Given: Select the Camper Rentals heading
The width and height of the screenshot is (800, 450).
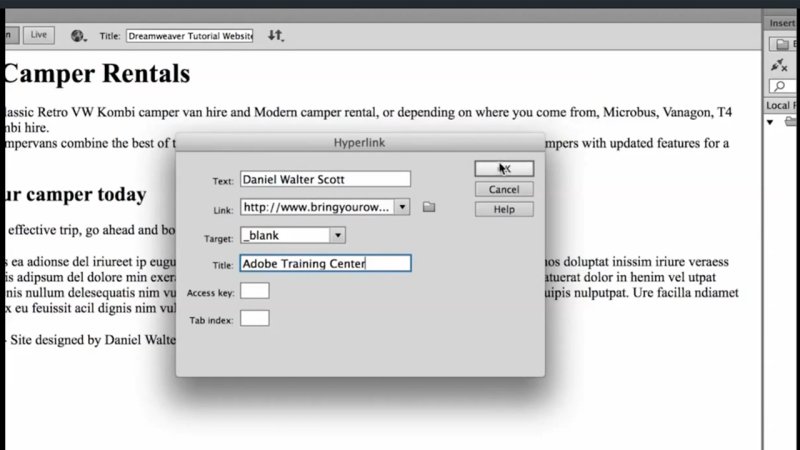Looking at the screenshot, I should [97, 73].
